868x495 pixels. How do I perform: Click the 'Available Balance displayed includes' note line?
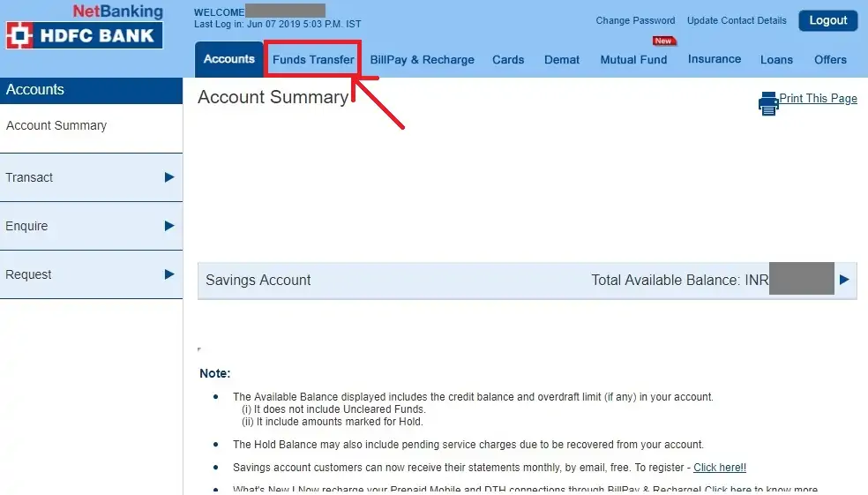click(x=474, y=397)
